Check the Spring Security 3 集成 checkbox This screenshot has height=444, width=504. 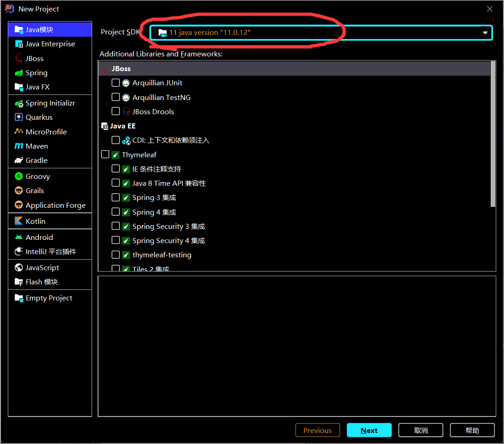coord(115,226)
